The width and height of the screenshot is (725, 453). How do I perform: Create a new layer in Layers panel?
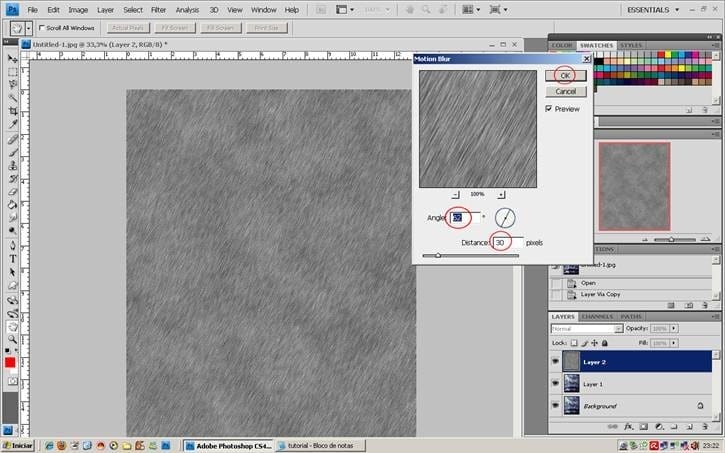[690, 426]
